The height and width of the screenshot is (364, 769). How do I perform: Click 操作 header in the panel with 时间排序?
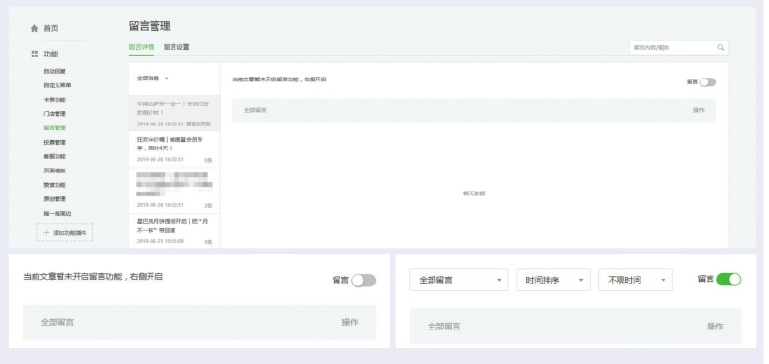coord(715,326)
